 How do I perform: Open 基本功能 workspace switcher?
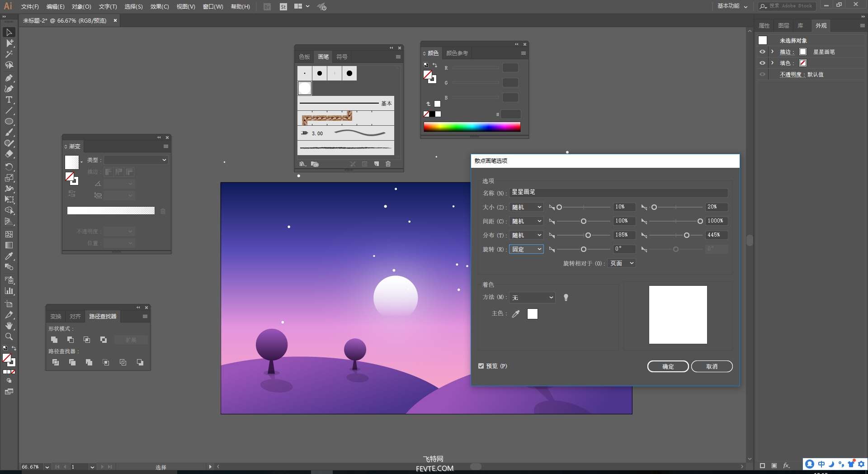point(732,6)
